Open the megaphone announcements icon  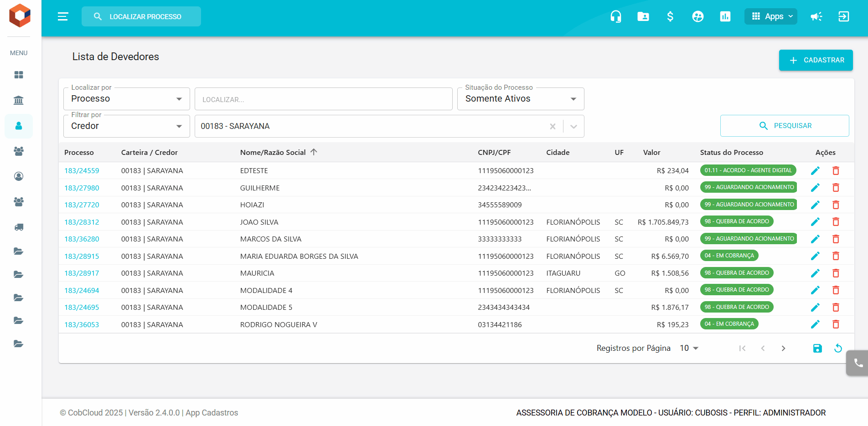point(816,16)
